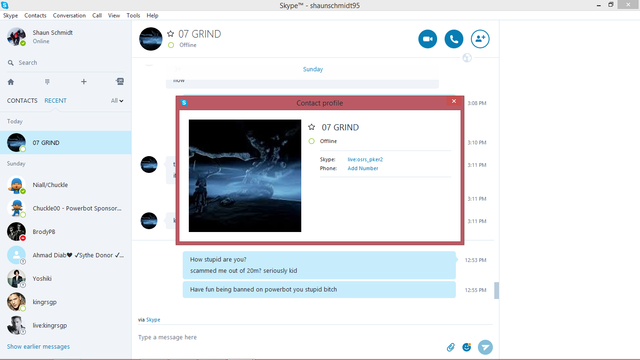
Task: Click the Type a message here field
Action: point(286,337)
